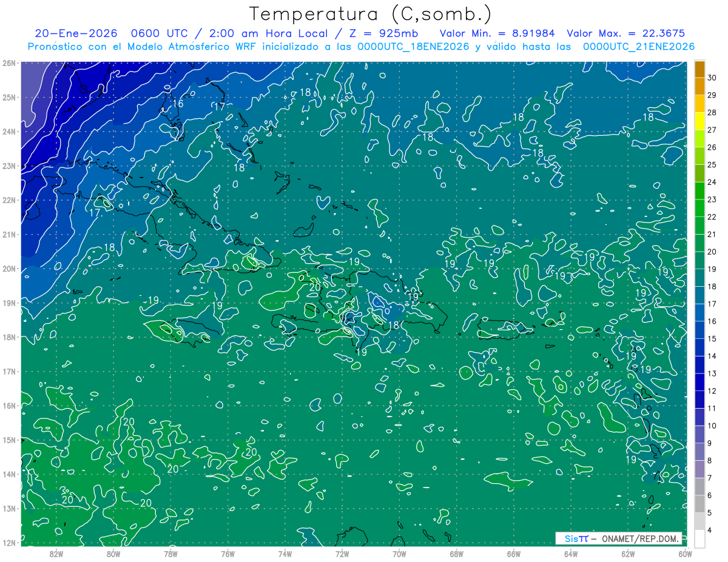The image size is (728, 562).
Task: Click the "22N" latitude axis label
Action: tap(9, 200)
